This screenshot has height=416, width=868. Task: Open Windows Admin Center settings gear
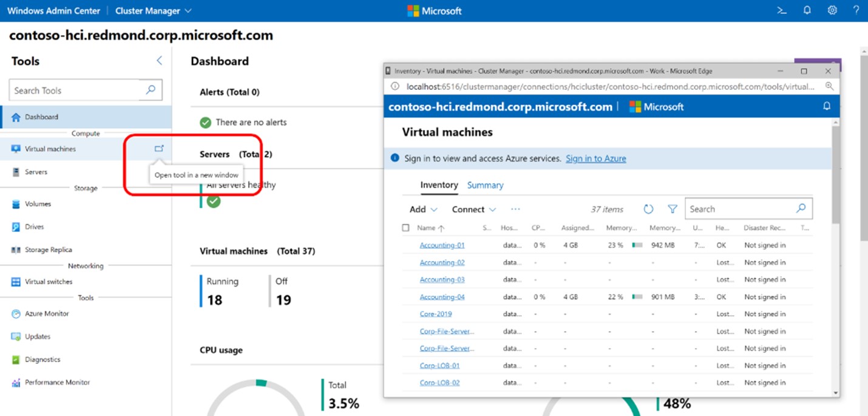tap(832, 10)
